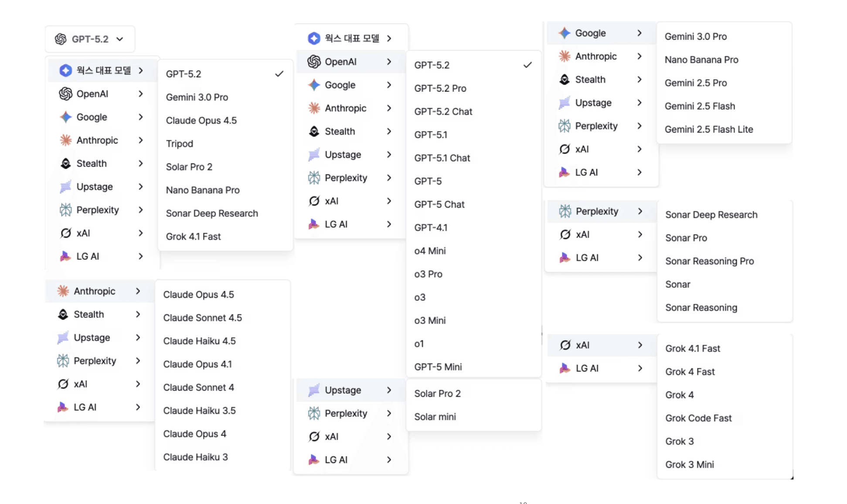
Task: Click the Upstage icon in highlighted Upstage row
Action: pyautogui.click(x=314, y=390)
